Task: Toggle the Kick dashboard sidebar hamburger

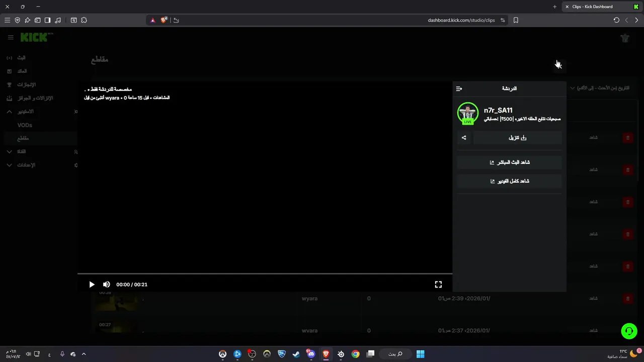Action: coord(11,37)
